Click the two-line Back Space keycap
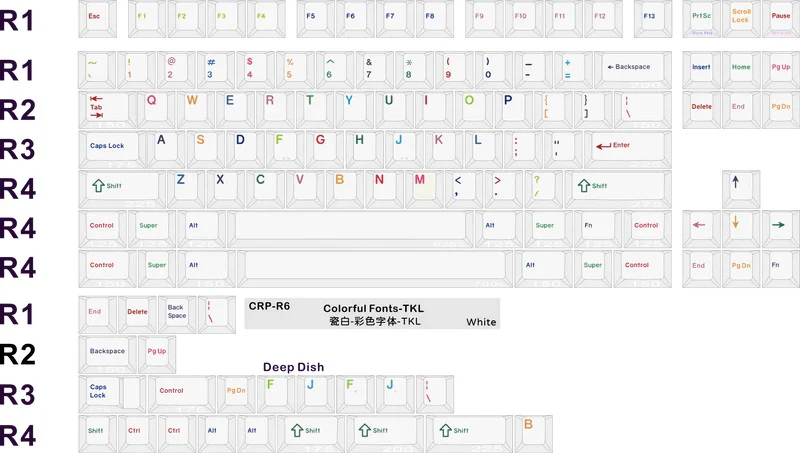 (177, 315)
